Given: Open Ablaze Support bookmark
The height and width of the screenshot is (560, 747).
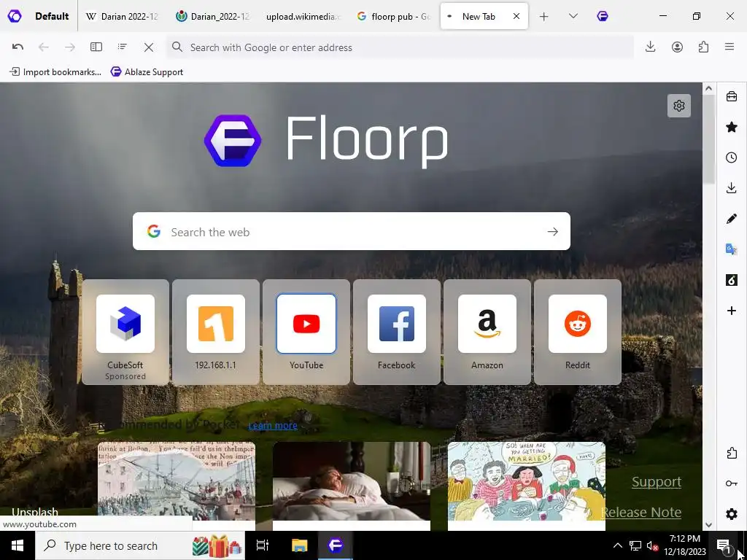Looking at the screenshot, I should coord(147,72).
